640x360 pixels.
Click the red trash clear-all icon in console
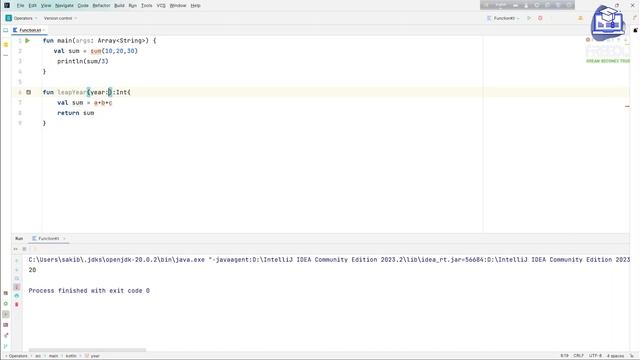coord(17,304)
